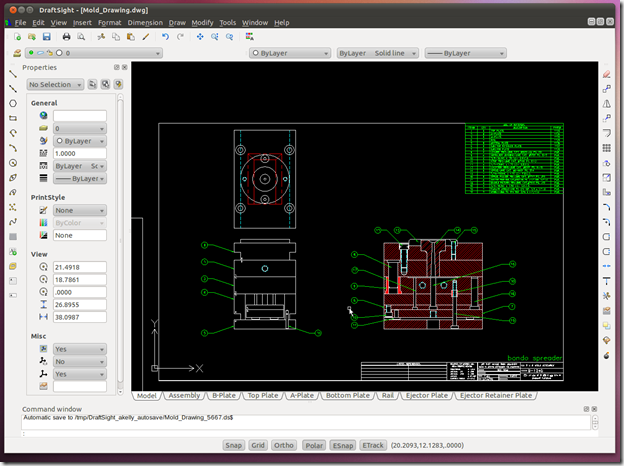This screenshot has width=624, height=466.
Task: Click the Format Painter brush icon
Action: point(146,37)
